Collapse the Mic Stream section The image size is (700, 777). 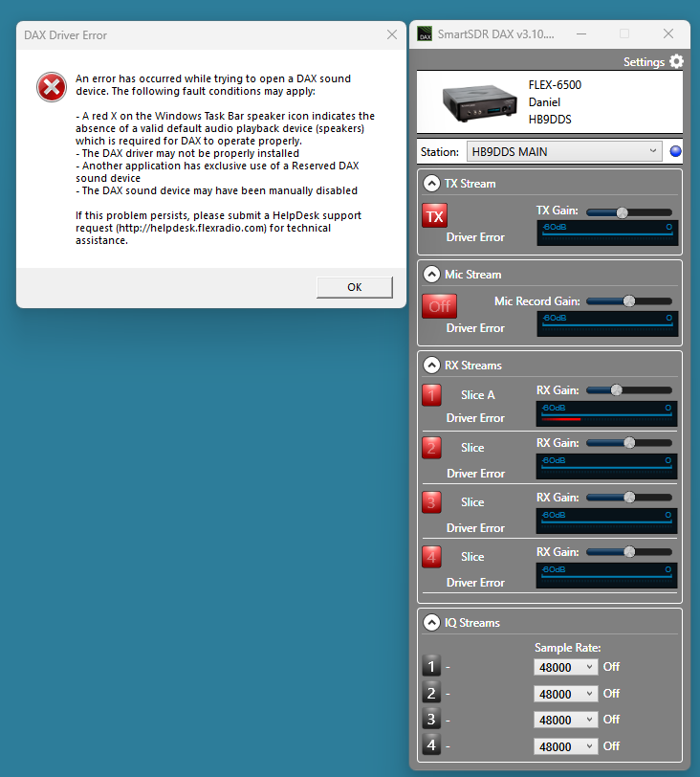pos(431,274)
